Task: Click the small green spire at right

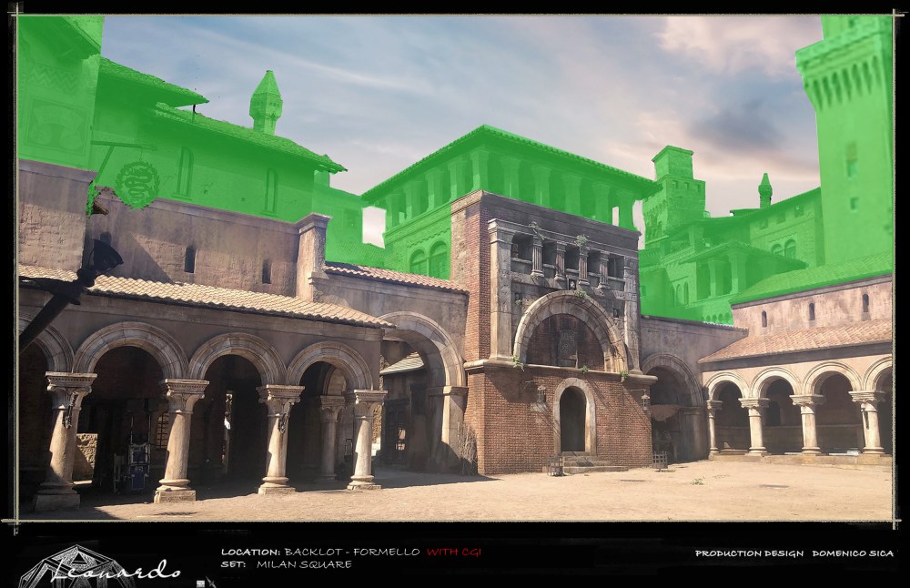Action: 765,189
